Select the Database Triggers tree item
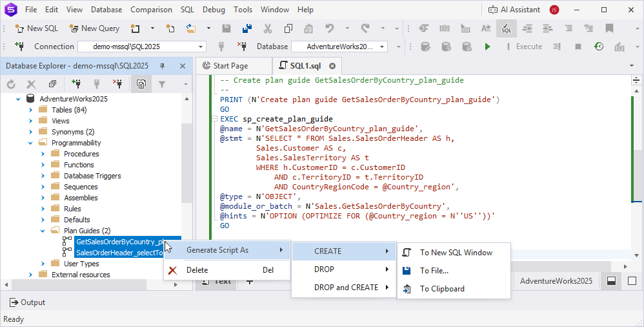 tap(92, 176)
